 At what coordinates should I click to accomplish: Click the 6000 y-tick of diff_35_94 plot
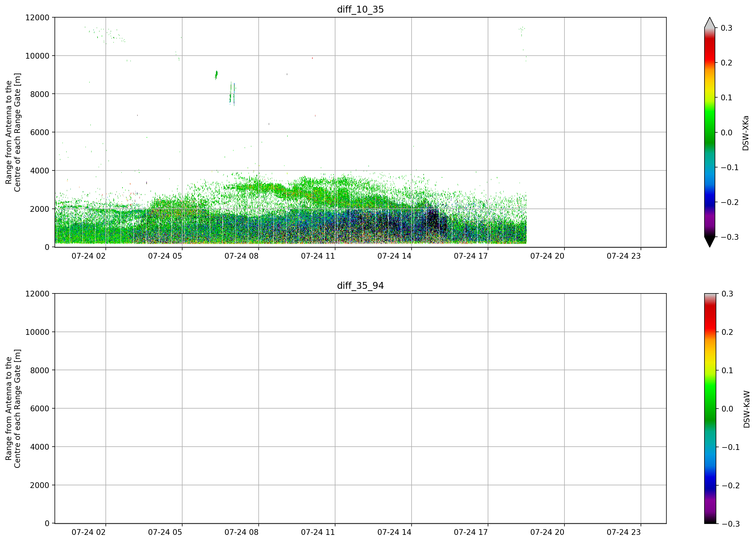click(40, 409)
